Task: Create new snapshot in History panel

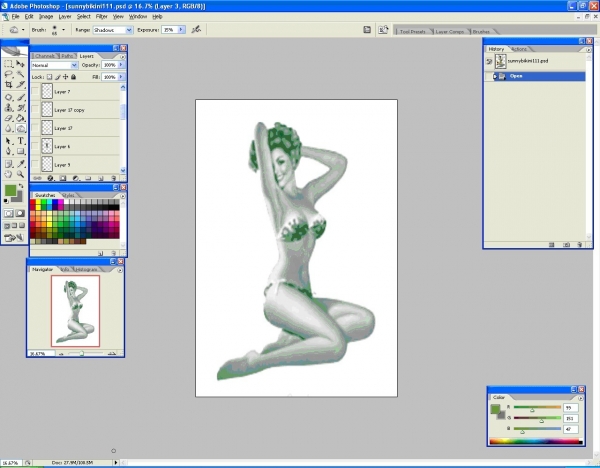Action: coord(567,245)
